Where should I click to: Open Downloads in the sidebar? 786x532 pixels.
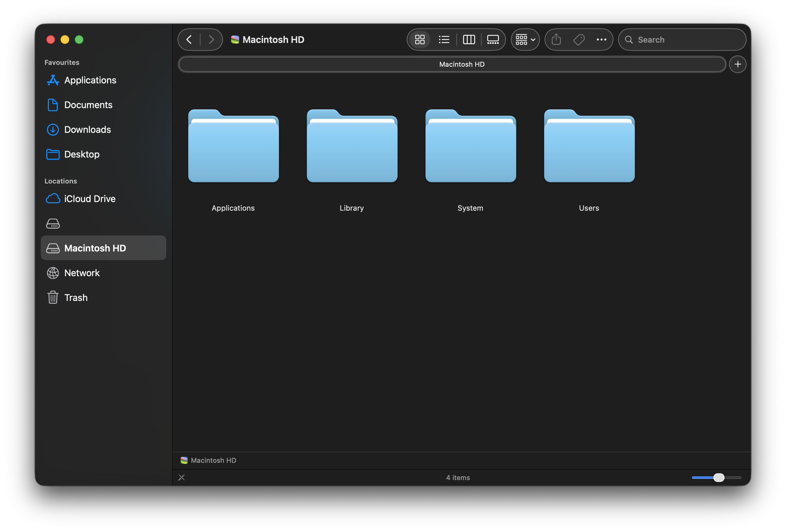click(x=104, y=129)
